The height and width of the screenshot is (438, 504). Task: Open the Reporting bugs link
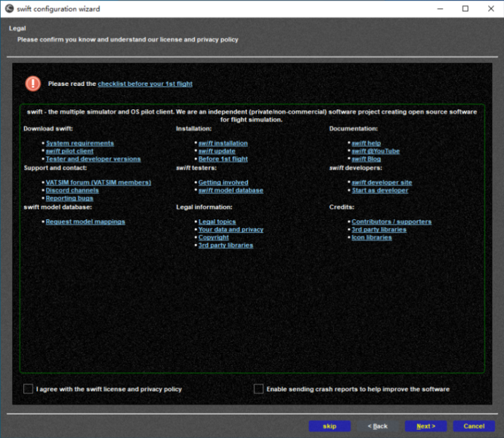click(x=70, y=198)
